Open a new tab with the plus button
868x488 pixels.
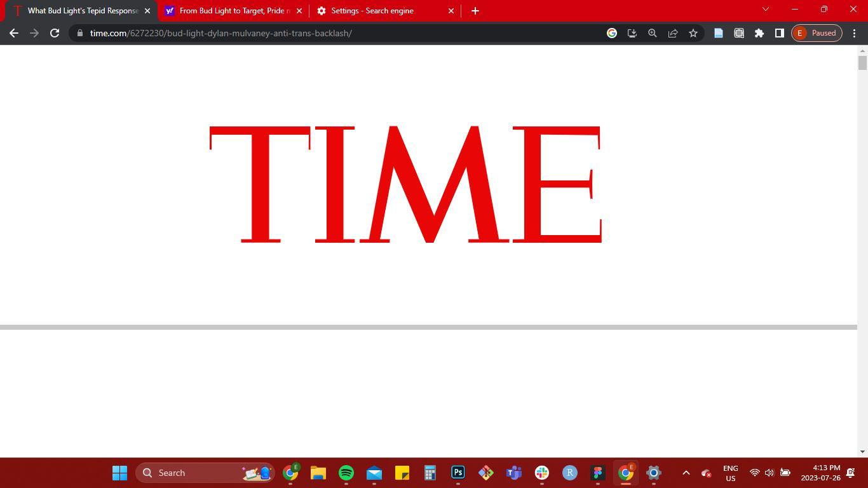click(x=475, y=11)
